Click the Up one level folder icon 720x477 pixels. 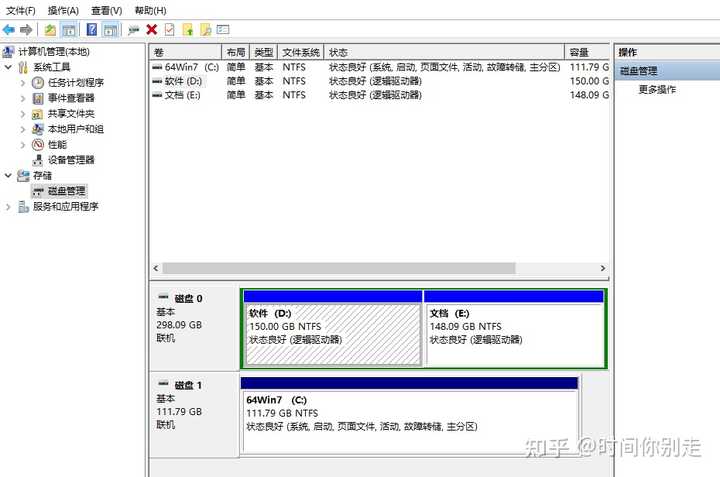pyautogui.click(x=50, y=30)
